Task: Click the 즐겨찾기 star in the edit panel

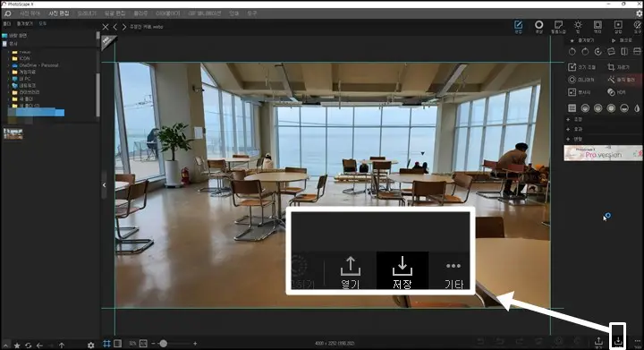Action: click(x=572, y=40)
